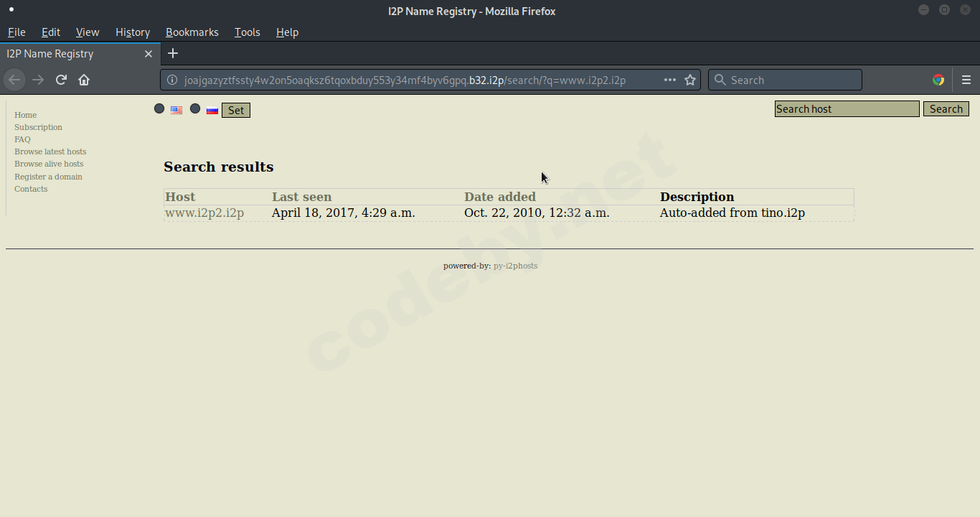Open the py-i2phosts footer link
980x517 pixels.
click(x=515, y=266)
